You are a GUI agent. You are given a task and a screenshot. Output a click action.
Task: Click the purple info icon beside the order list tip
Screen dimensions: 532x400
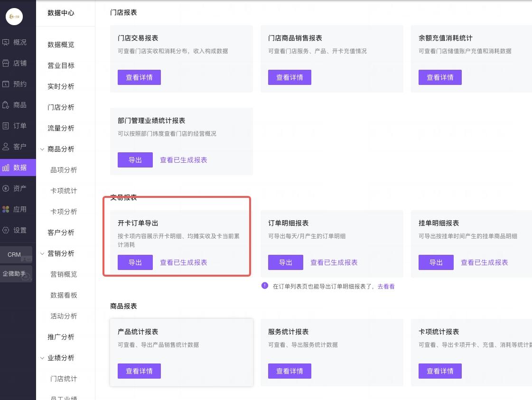pyautogui.click(x=265, y=286)
